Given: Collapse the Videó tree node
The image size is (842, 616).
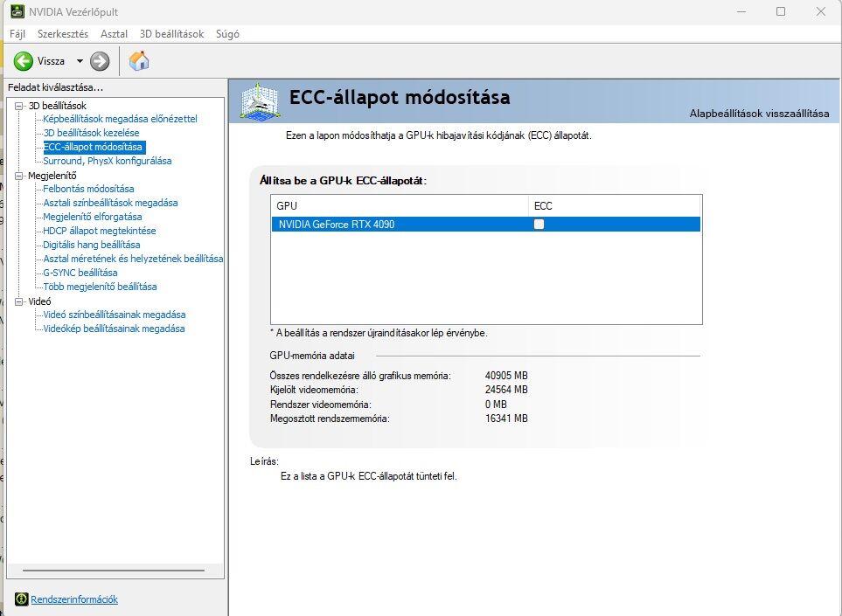Looking at the screenshot, I should coord(18,301).
